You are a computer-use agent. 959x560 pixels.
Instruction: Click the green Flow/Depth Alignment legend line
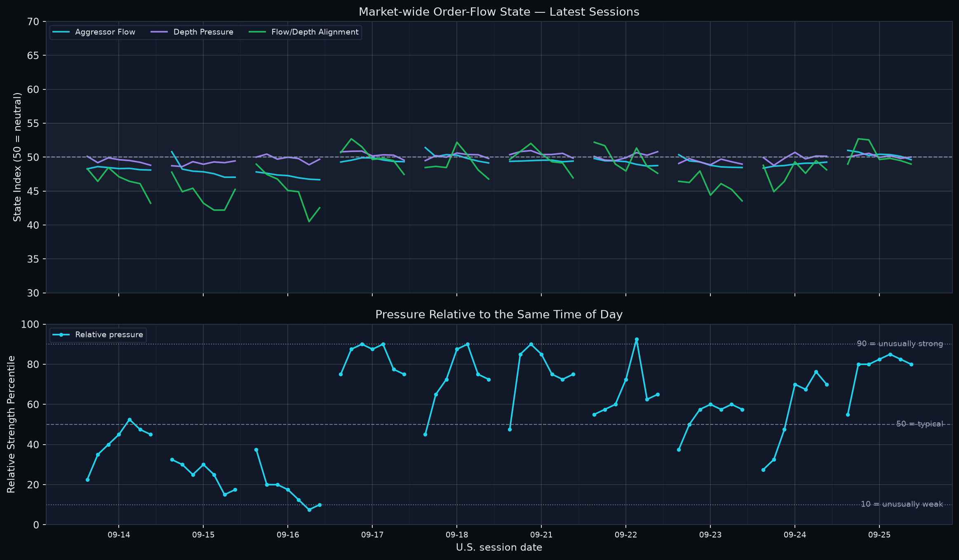click(258, 32)
